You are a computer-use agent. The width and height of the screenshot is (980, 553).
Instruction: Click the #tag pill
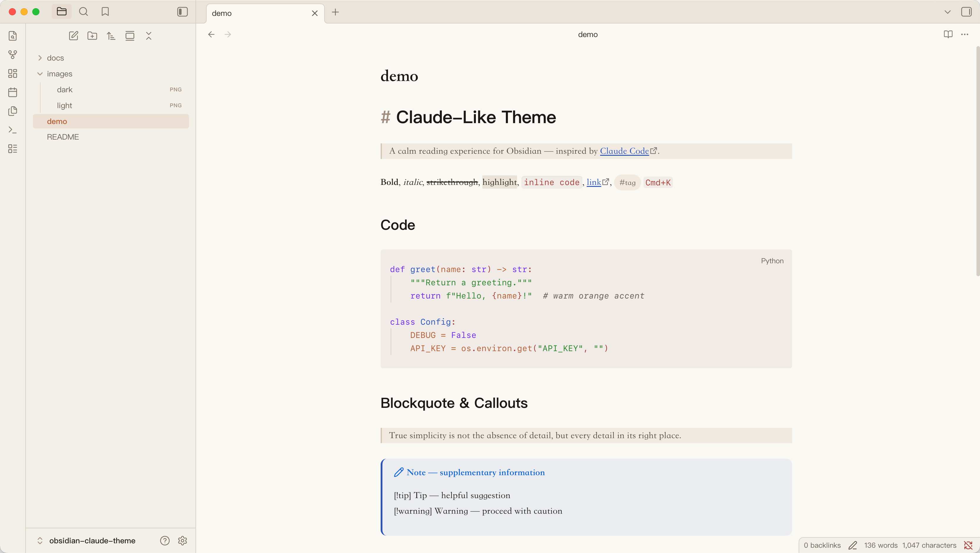click(627, 182)
